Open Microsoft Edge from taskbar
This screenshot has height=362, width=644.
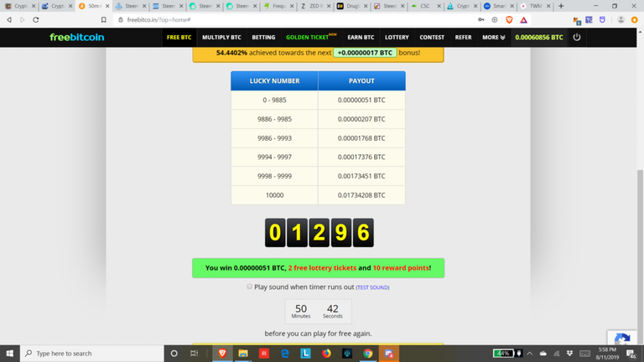click(284, 354)
